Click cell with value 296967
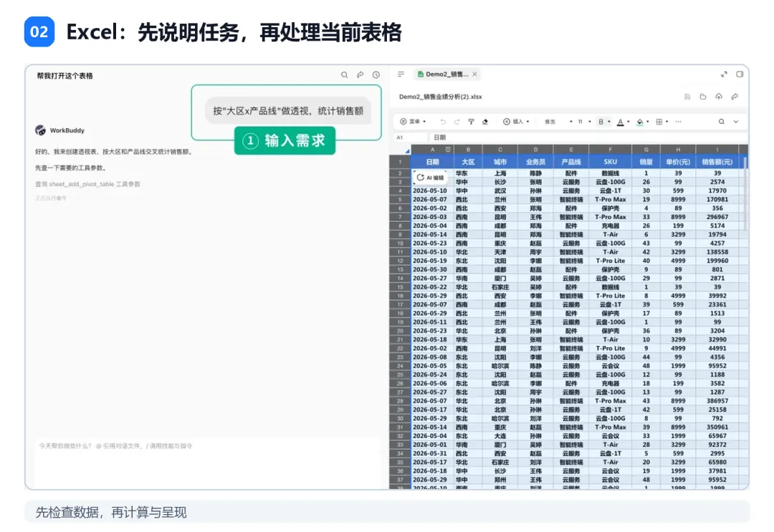The height and width of the screenshot is (532, 774). pyautogui.click(x=717, y=217)
